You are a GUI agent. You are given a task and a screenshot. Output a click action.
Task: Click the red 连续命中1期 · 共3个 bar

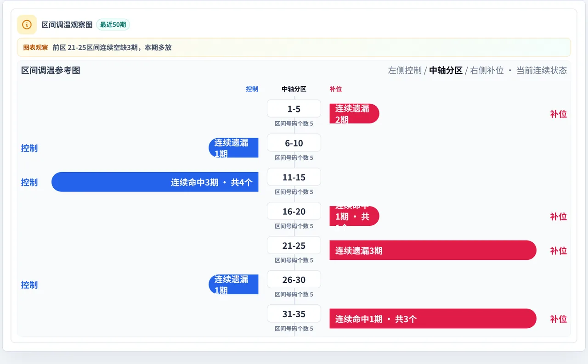click(x=433, y=319)
